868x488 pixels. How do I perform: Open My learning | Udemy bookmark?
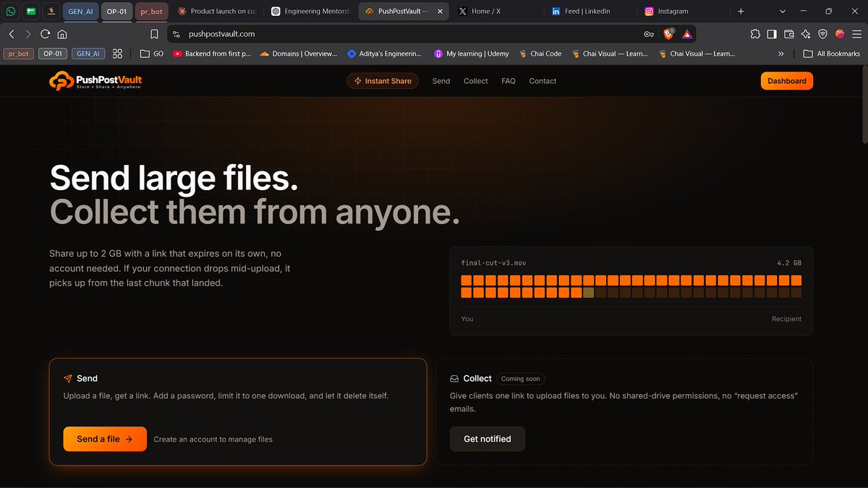(x=472, y=53)
